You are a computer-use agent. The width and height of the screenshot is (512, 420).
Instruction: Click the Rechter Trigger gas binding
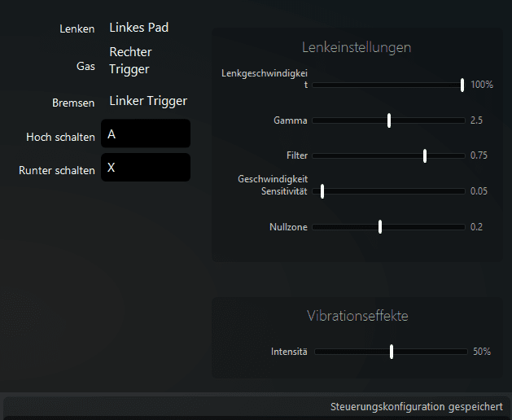pyautogui.click(x=131, y=60)
